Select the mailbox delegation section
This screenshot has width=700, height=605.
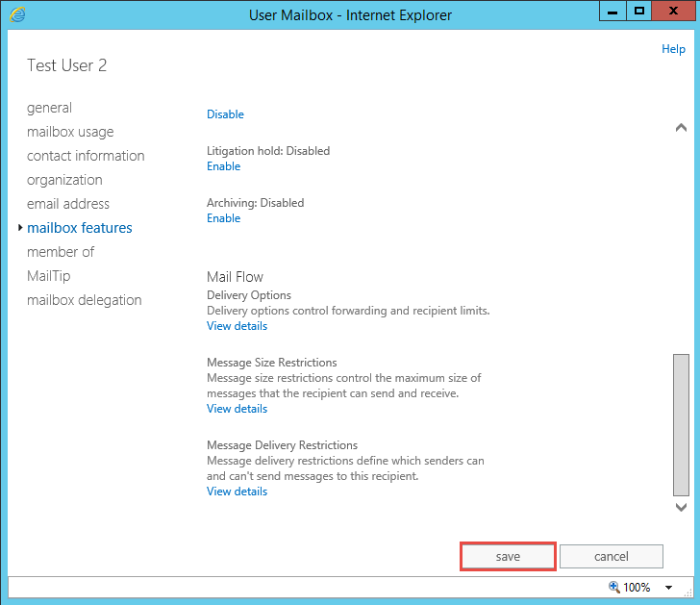coord(84,300)
